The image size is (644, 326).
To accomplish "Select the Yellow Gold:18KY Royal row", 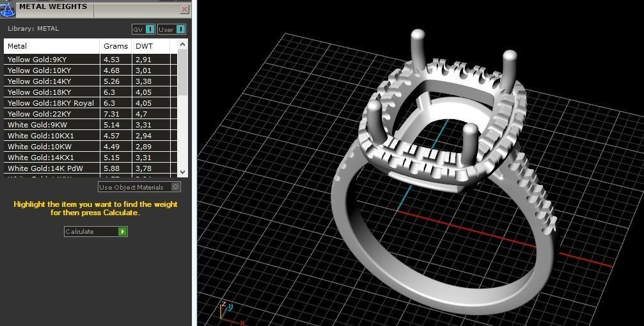I will [x=90, y=102].
